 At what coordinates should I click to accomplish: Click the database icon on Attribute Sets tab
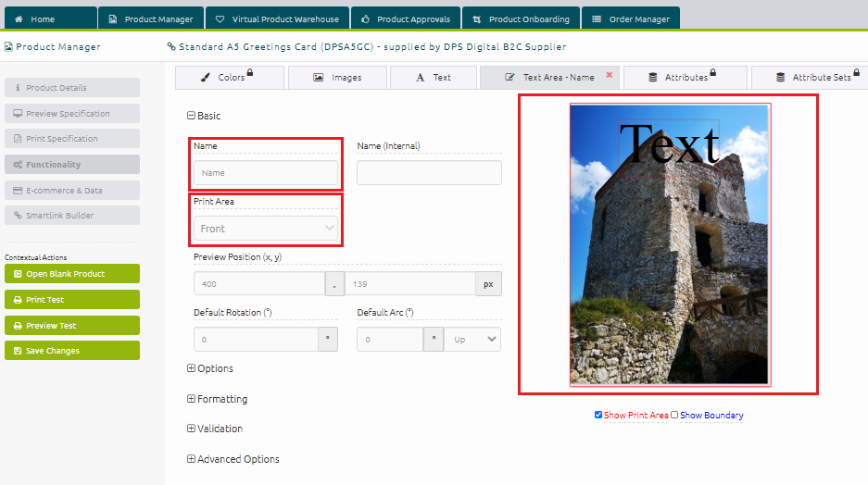click(x=780, y=78)
